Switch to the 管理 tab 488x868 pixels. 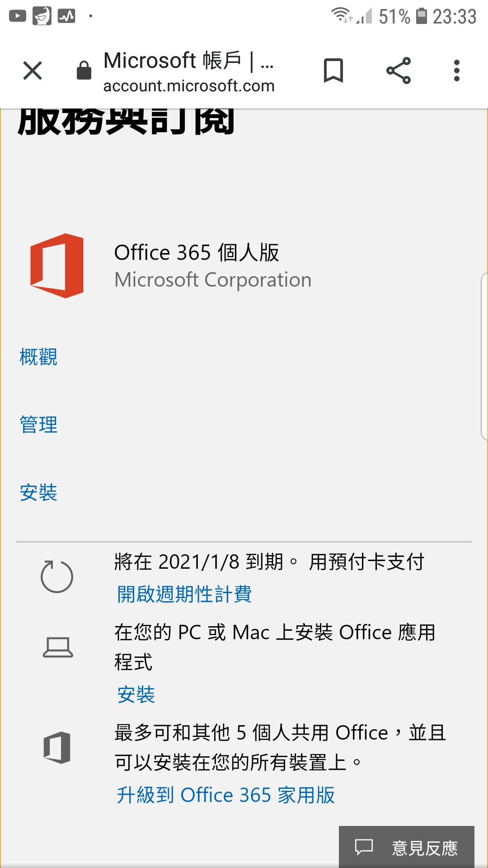[38, 425]
